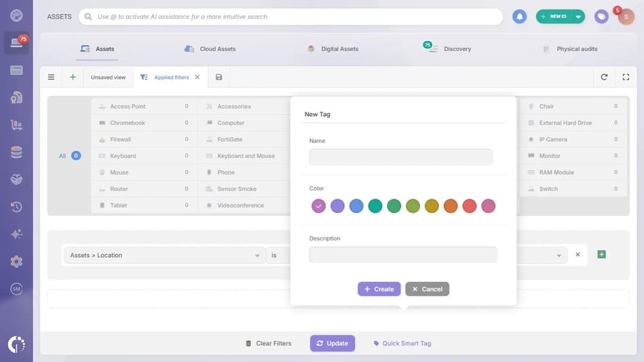This screenshot has height=362, width=644.
Task: Close the Applied filters tab
Action: click(197, 77)
